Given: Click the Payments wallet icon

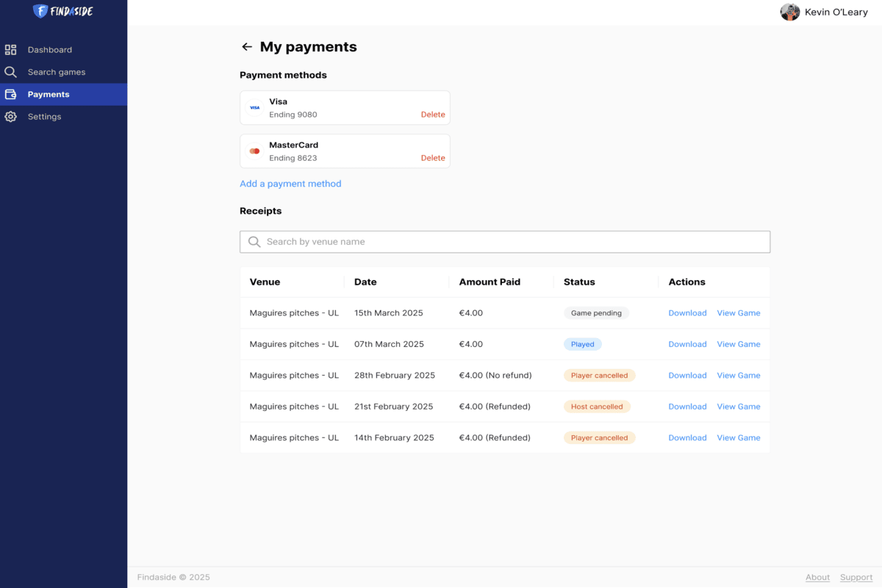Looking at the screenshot, I should (10, 94).
